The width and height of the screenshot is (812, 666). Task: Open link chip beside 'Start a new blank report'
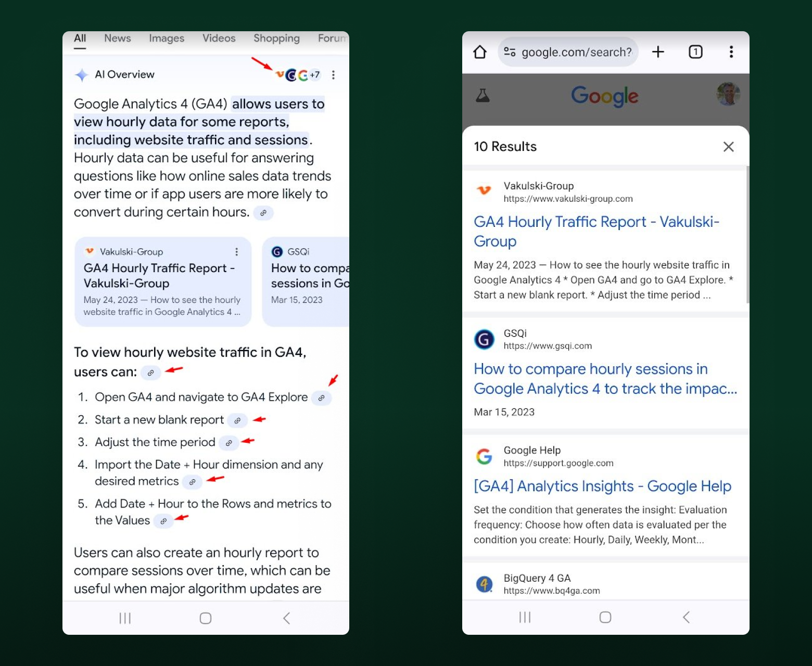237,420
